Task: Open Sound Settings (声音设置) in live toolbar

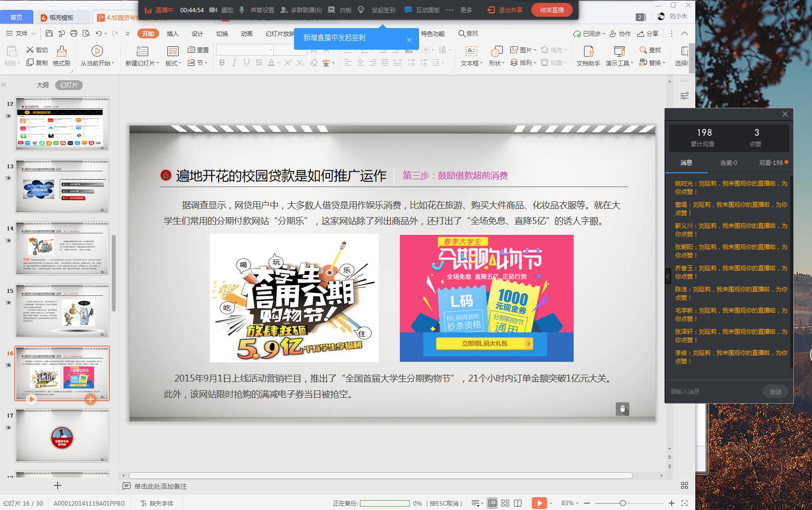Action: tap(257, 10)
